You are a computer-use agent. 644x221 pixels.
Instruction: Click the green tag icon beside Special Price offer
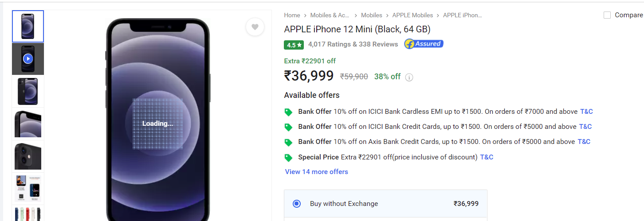point(288,158)
